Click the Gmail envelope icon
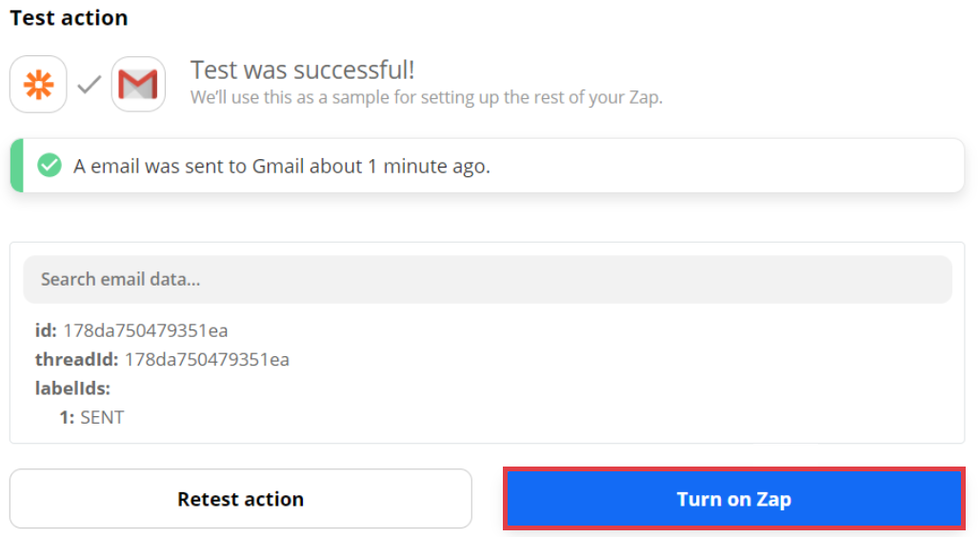Viewport: 980px width, 537px height. [138, 85]
